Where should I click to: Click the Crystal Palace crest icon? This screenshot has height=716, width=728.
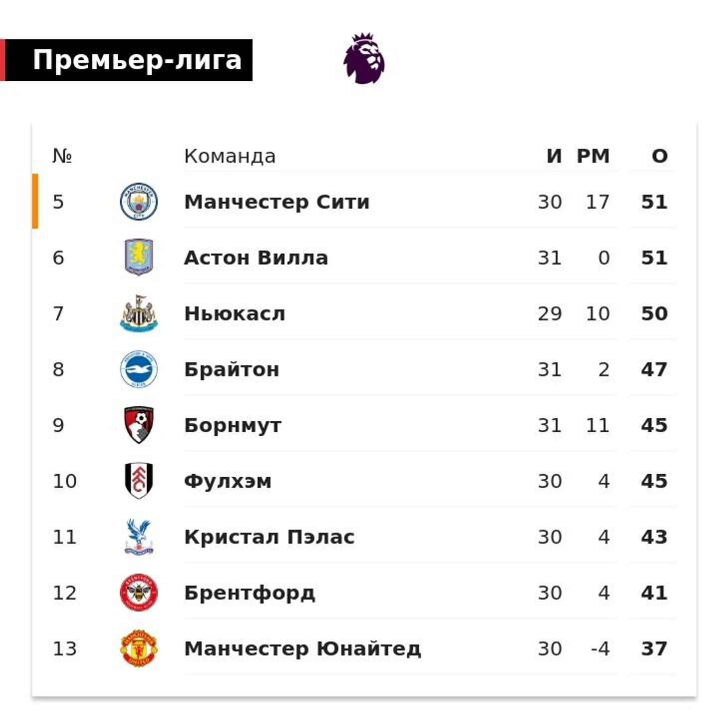pos(138,537)
